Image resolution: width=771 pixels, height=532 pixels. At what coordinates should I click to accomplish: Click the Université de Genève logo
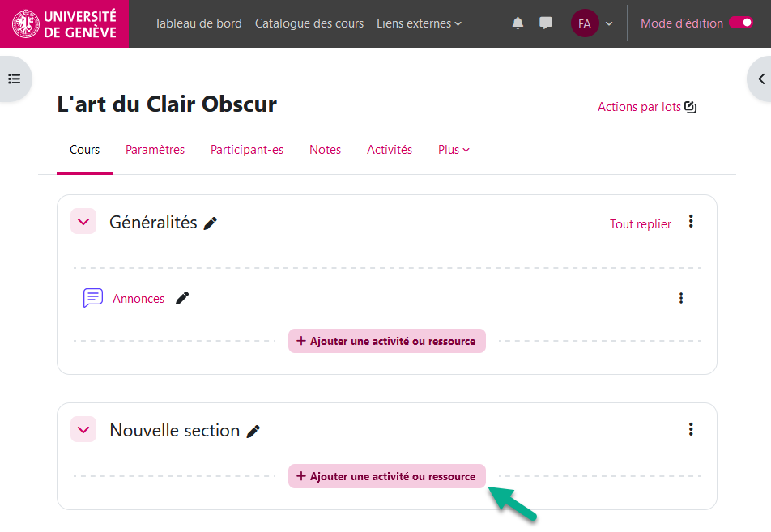coord(65,23)
